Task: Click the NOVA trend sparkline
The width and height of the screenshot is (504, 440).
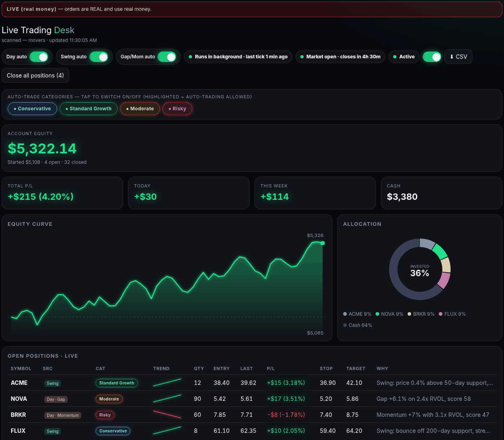Action: pyautogui.click(x=167, y=399)
